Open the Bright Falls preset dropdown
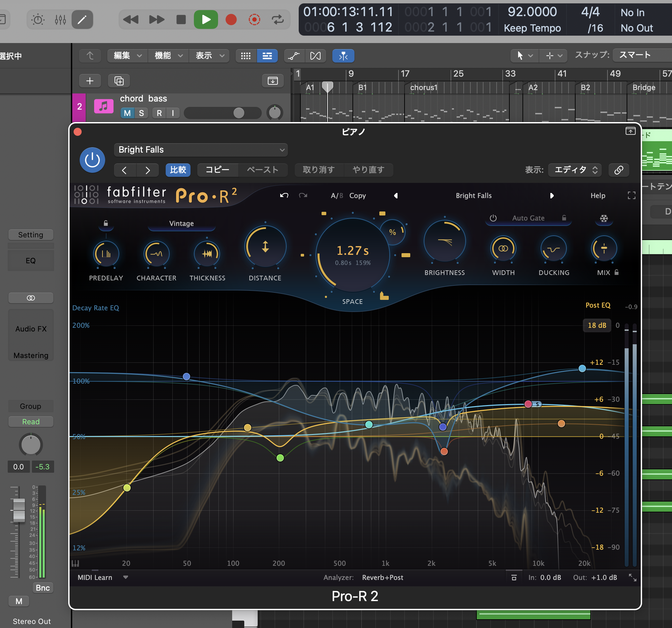Image resolution: width=672 pixels, height=628 pixels. click(201, 150)
